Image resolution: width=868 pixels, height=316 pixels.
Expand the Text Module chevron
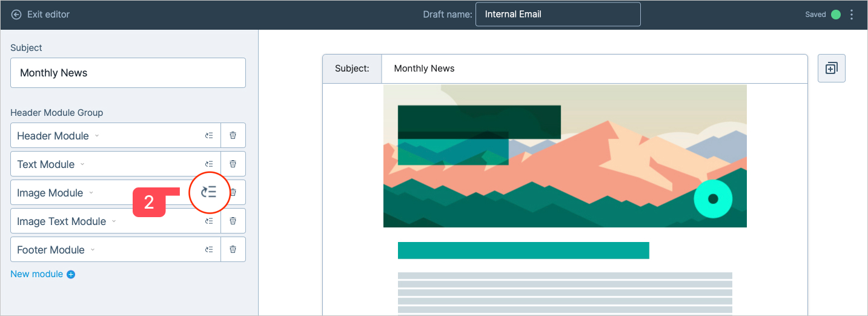click(82, 164)
